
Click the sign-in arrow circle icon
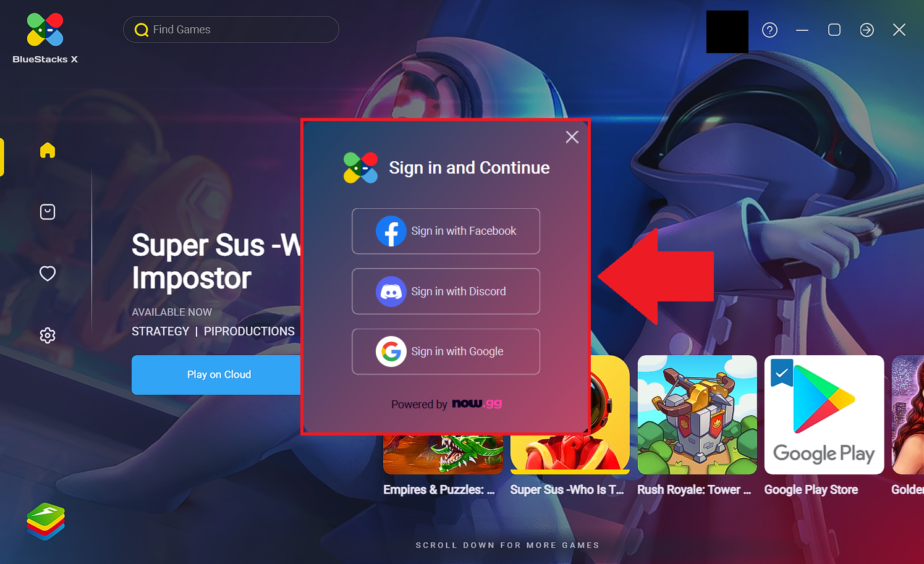[x=867, y=30]
